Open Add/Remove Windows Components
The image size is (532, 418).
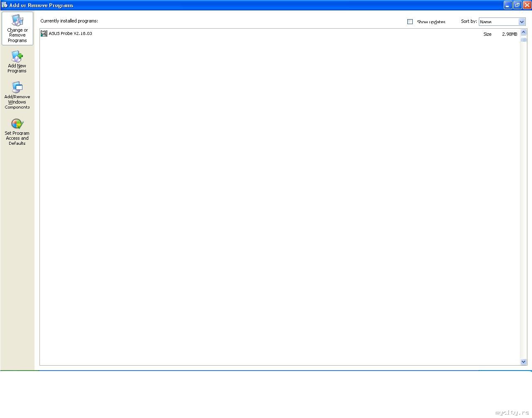(x=17, y=95)
